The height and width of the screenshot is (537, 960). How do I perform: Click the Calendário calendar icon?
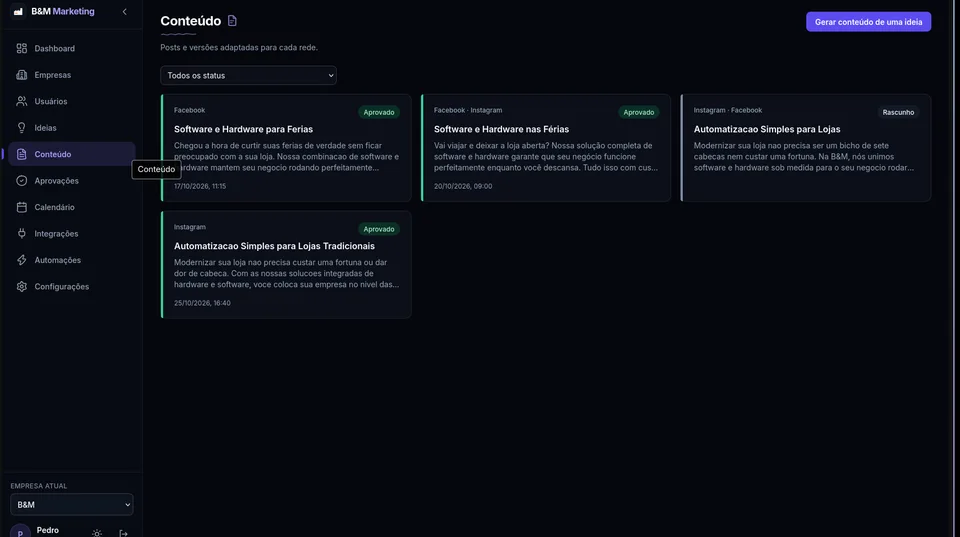coord(21,207)
